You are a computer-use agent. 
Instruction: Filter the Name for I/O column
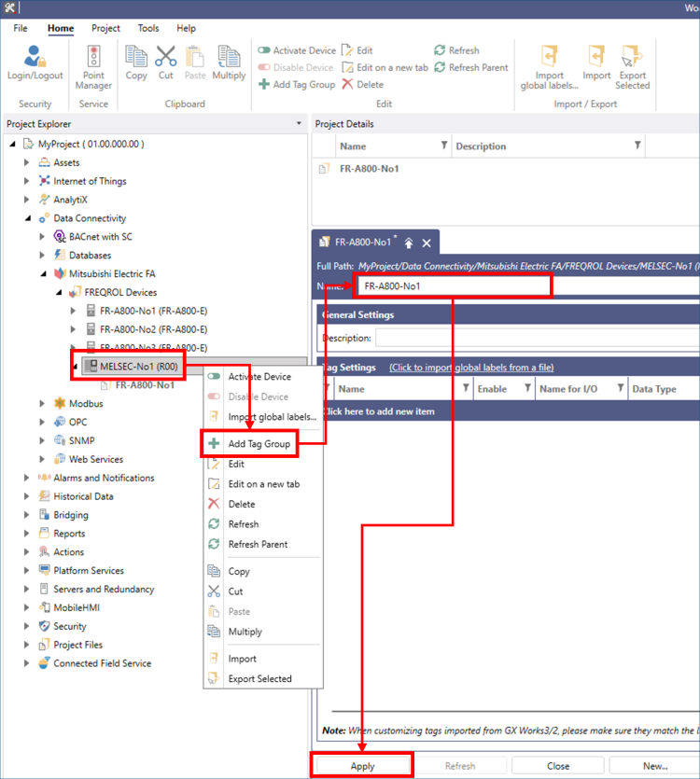(x=621, y=388)
